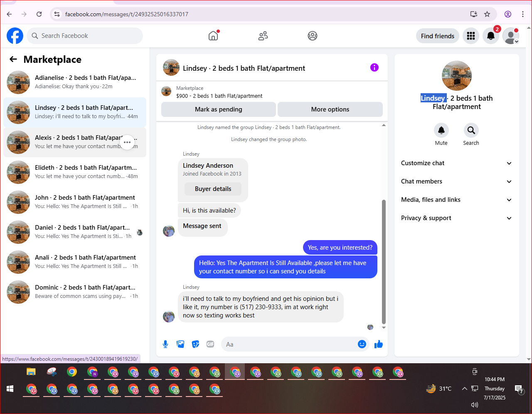Click the taskbar clock showing 10:44 PM

[x=495, y=379]
